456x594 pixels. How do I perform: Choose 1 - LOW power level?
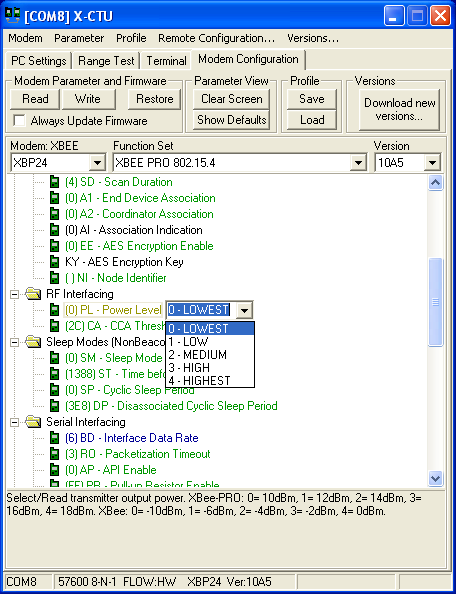(210, 342)
